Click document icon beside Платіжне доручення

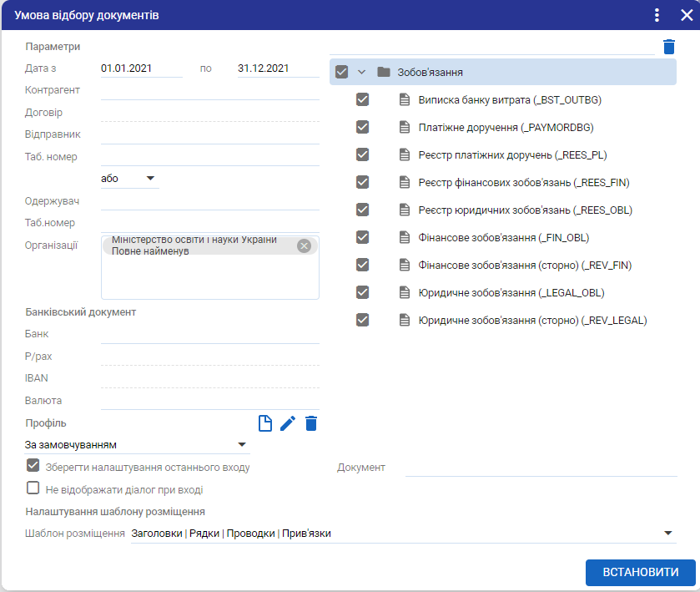tap(405, 128)
